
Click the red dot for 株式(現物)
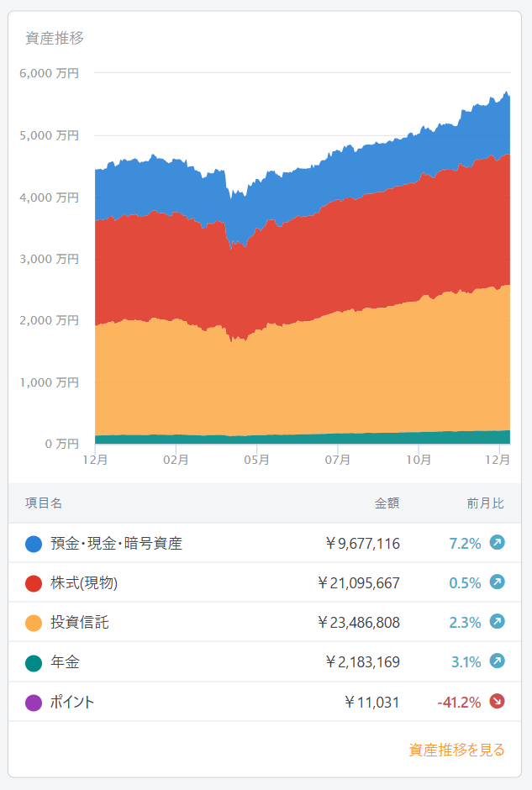pos(34,583)
